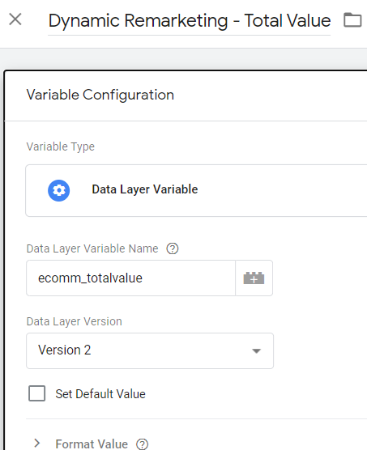Open the folder icon beside the variable title

pos(353,20)
